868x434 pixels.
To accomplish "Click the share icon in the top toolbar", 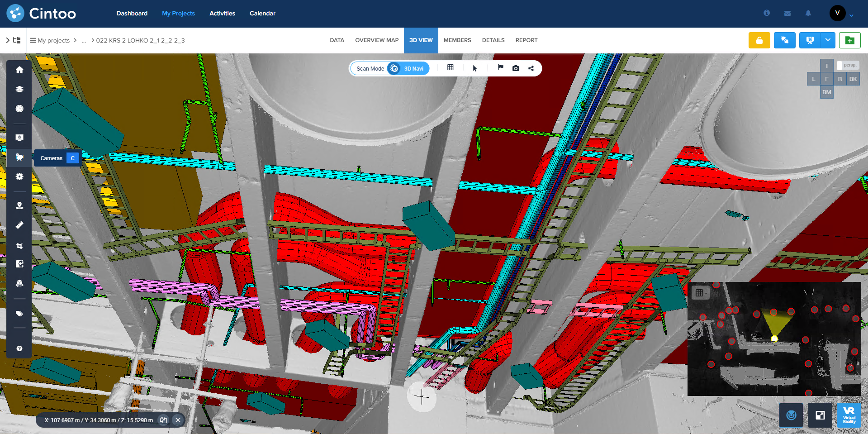I will 531,68.
